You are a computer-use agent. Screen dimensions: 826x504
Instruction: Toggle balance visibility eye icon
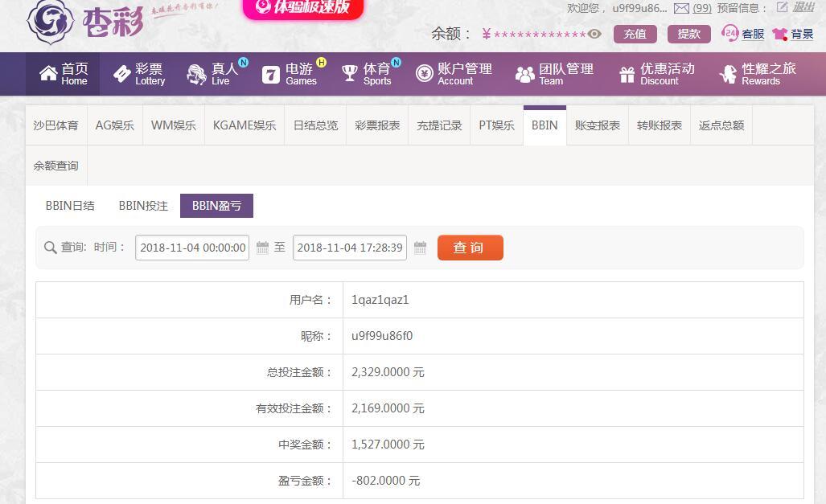coord(594,34)
